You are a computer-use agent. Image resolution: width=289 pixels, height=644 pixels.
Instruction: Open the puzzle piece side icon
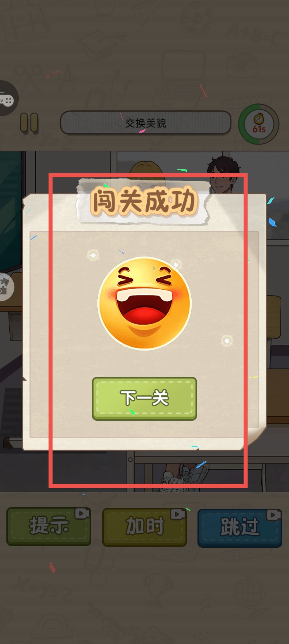click(x=5, y=287)
